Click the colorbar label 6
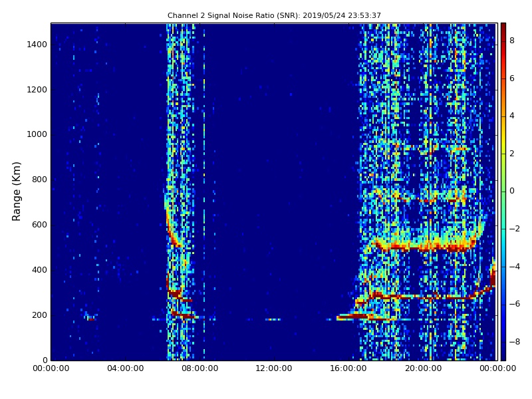Viewport: 532px width, 399px height. [x=512, y=78]
